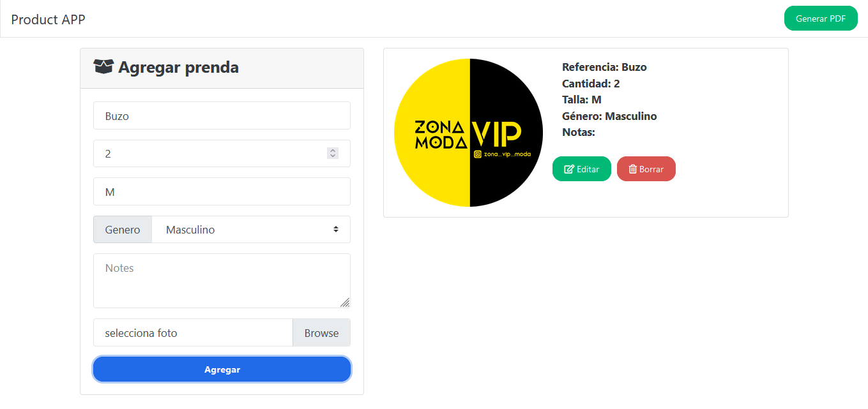Image resolution: width=868 pixels, height=409 pixels.
Task: Click the selecciona foto file field
Action: pos(193,332)
